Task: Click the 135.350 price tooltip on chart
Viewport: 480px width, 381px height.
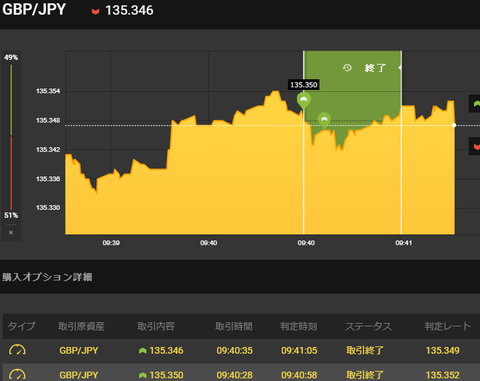Action: 304,85
